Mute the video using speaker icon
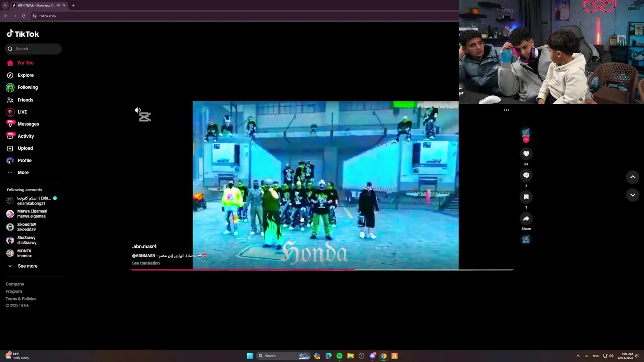This screenshot has height=362, width=644. pos(137,110)
